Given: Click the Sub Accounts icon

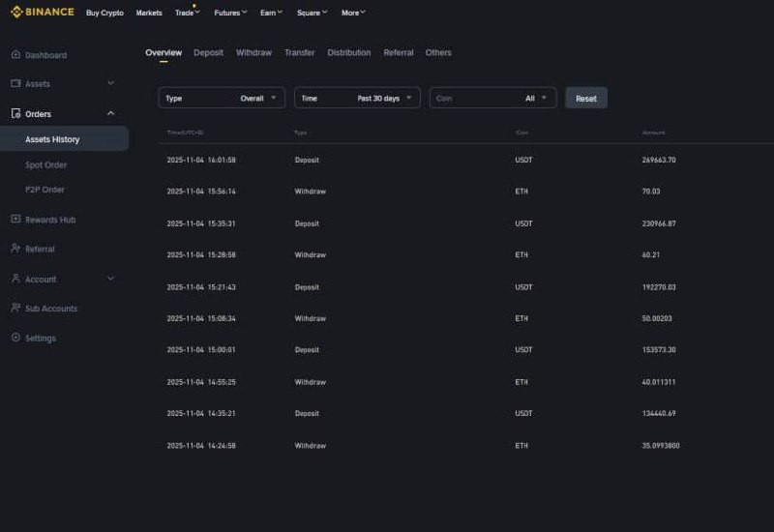Looking at the screenshot, I should (15, 309).
